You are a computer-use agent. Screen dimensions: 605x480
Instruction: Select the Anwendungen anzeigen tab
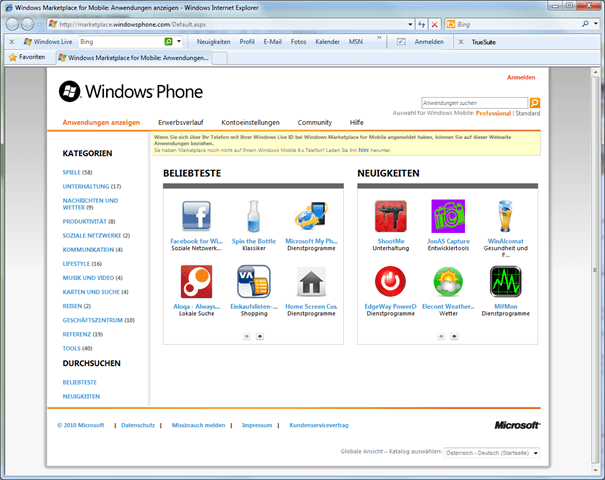tap(101, 122)
